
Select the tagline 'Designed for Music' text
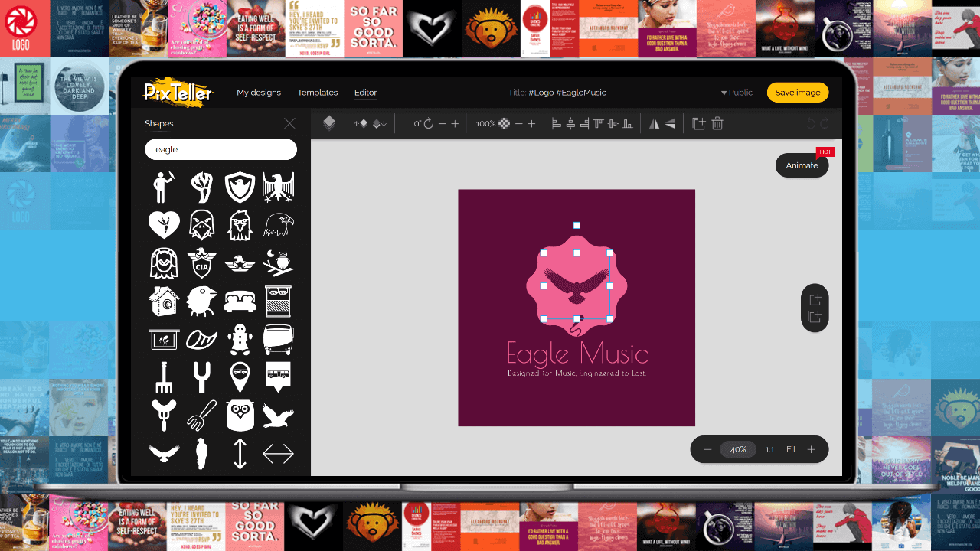point(577,373)
